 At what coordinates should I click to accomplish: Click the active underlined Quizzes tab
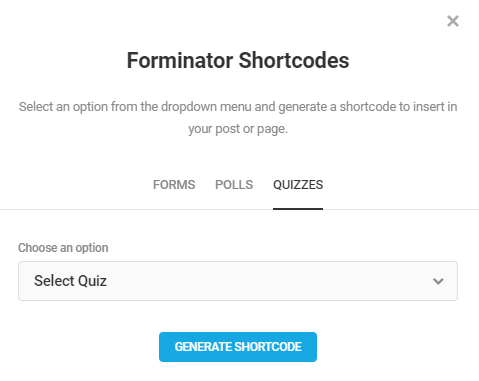tap(298, 185)
